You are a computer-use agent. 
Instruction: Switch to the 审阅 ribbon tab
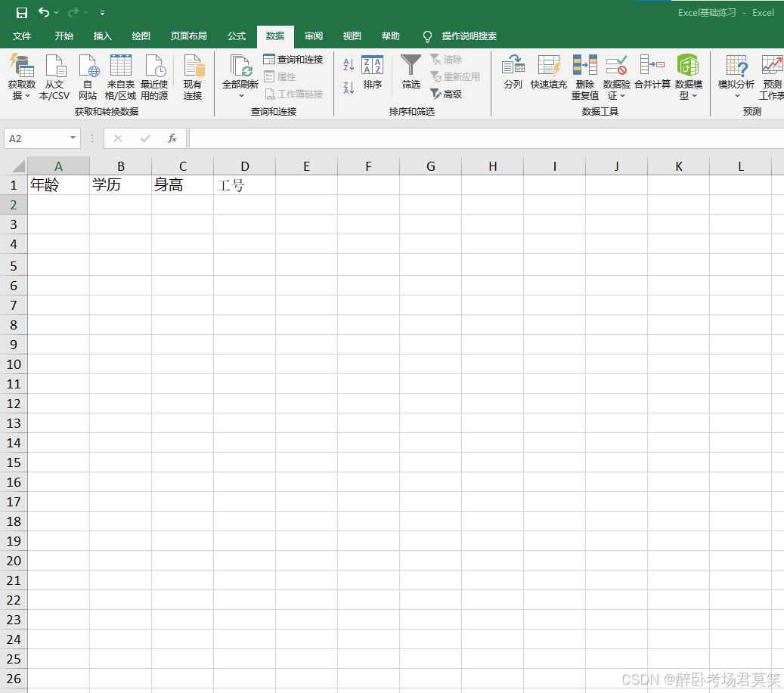click(x=314, y=36)
